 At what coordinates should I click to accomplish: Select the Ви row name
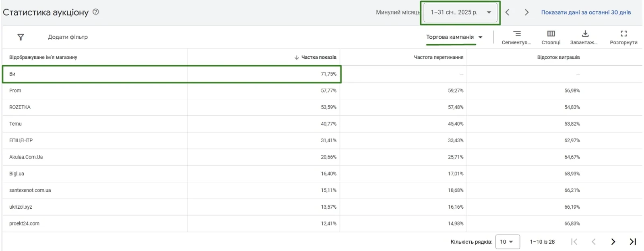(12, 74)
